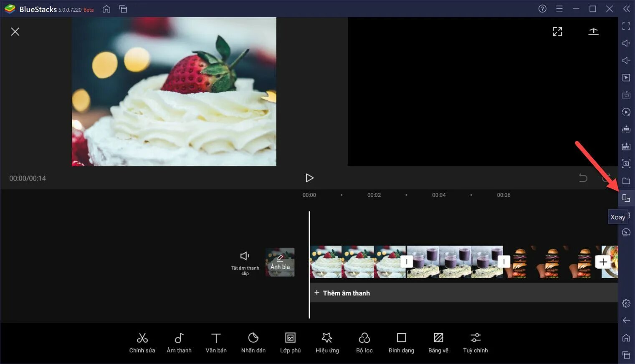This screenshot has width=635, height=364.
Task: Select the purple smoothie clip in the timeline
Action: [455, 262]
